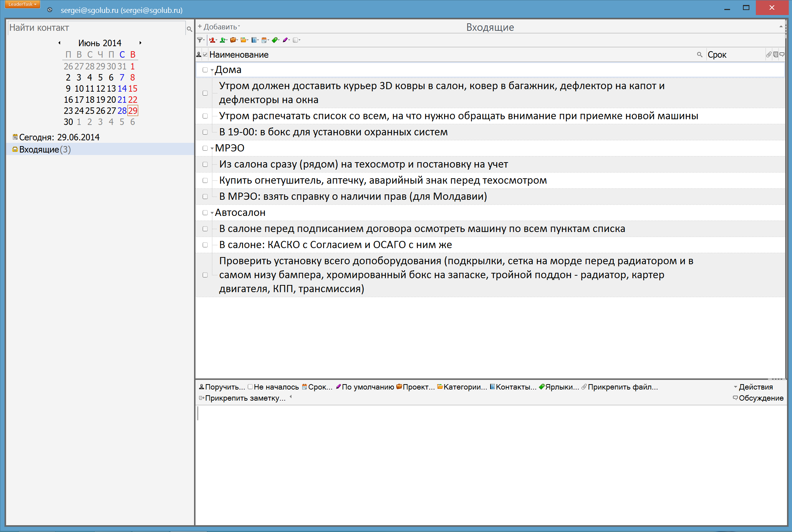Click the green assigned-to person filter icon
Viewport: 792px width, 532px height.
tap(223, 40)
